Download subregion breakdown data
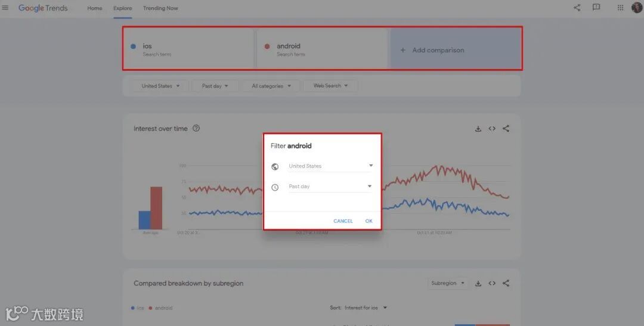The image size is (644, 326). (x=478, y=283)
